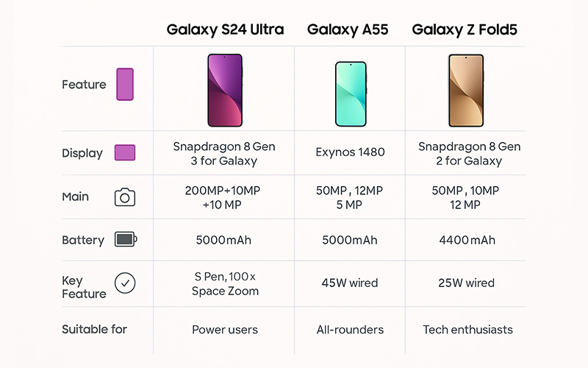The height and width of the screenshot is (368, 588).
Task: Click the Suitable for row label
Action: point(95,329)
